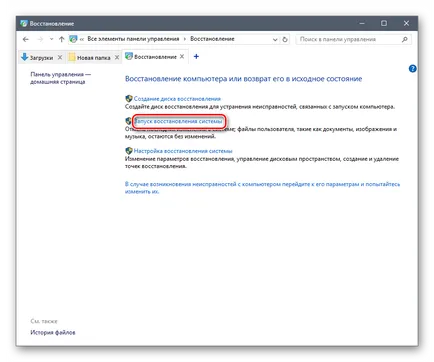Select the 'Все элементы панели управления' breadcrumb
Viewport: 434px width, 362px height.
(133, 39)
